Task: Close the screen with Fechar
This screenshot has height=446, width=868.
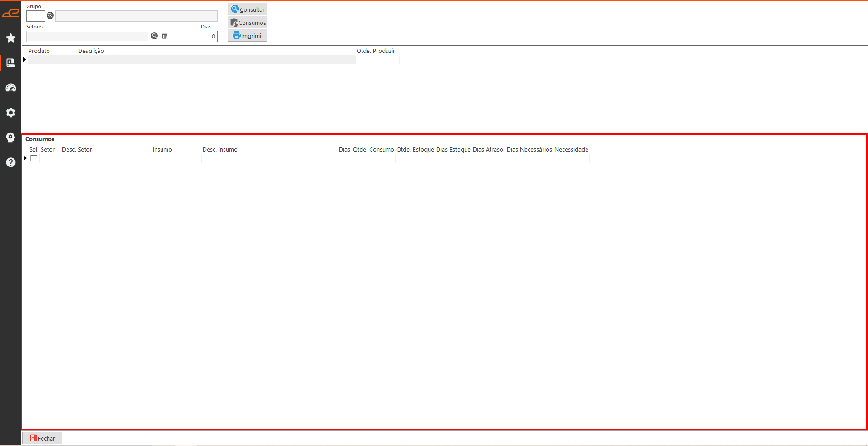Action: point(42,438)
